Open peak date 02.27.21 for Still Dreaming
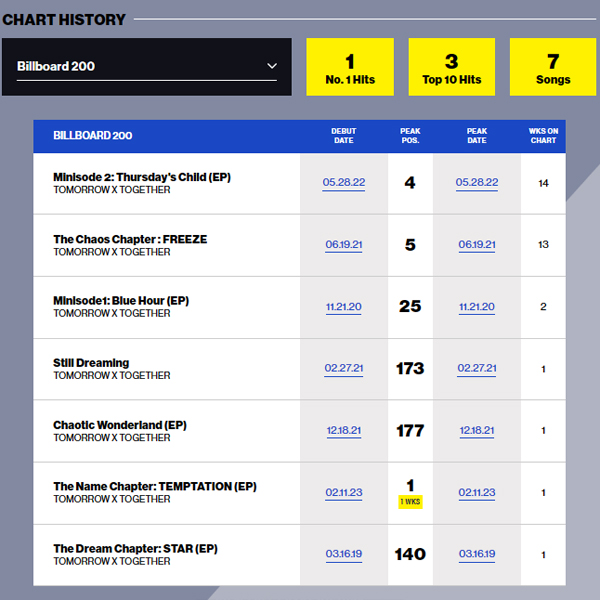The height and width of the screenshot is (600, 600). pyautogui.click(x=477, y=368)
